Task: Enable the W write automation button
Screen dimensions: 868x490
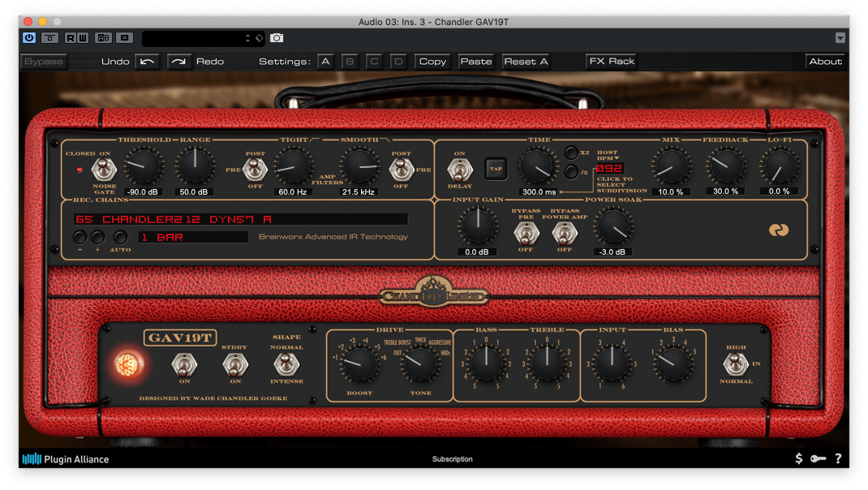Action: 83,37
